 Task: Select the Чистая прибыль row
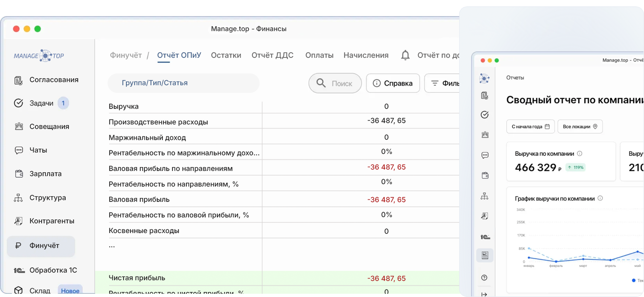[277, 278]
